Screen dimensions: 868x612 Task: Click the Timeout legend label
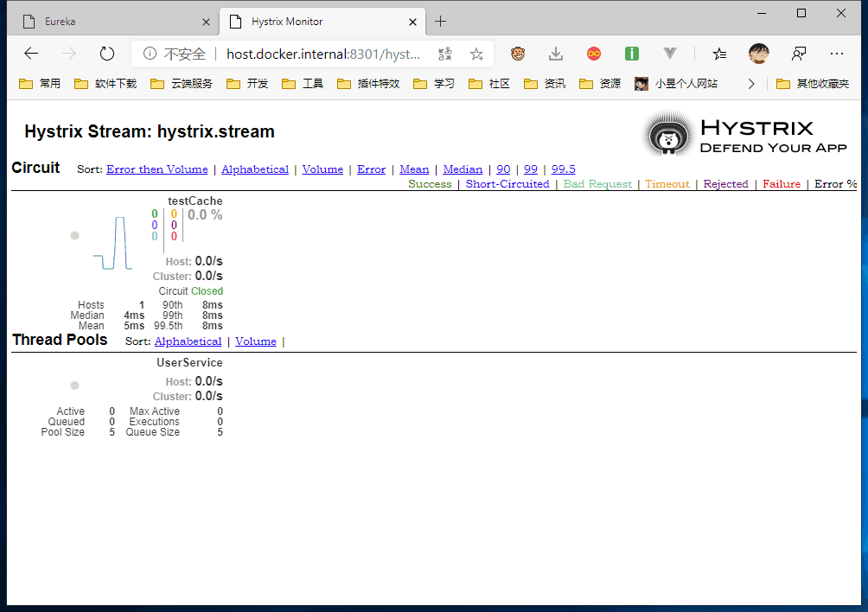pos(667,184)
